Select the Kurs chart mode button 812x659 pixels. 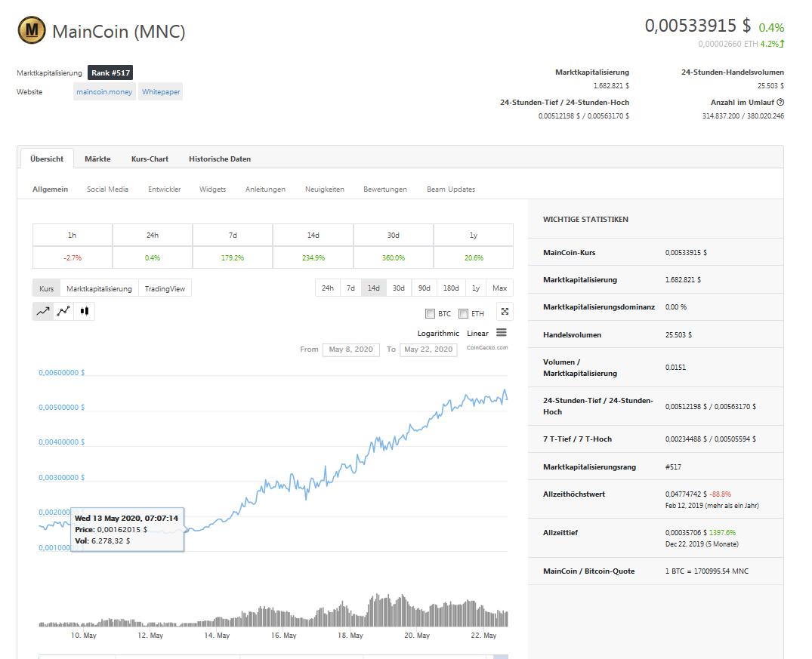[x=47, y=288]
